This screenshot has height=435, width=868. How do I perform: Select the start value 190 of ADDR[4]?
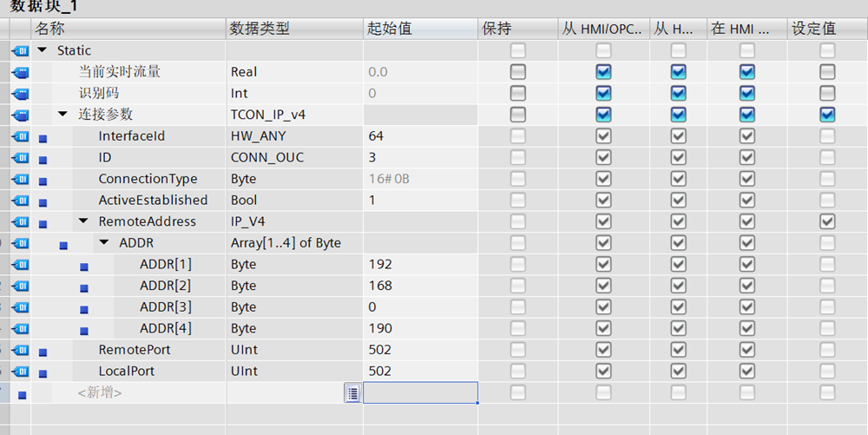[x=380, y=328]
